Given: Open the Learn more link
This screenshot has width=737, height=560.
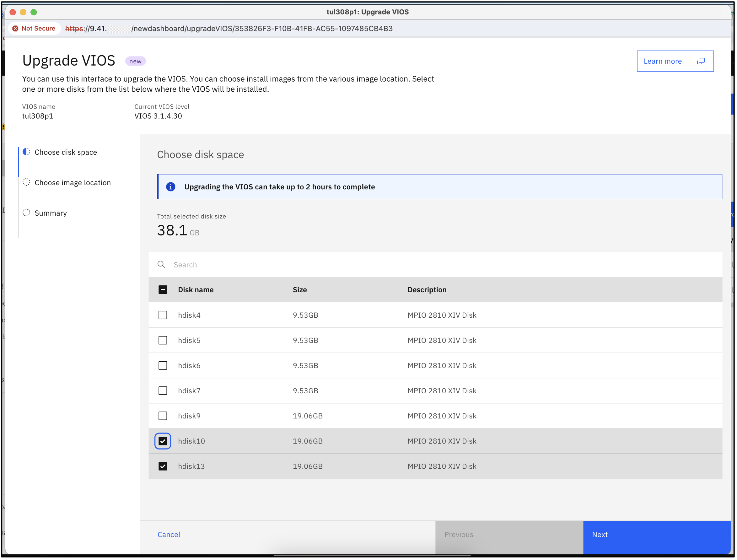Looking at the screenshot, I should 663,61.
